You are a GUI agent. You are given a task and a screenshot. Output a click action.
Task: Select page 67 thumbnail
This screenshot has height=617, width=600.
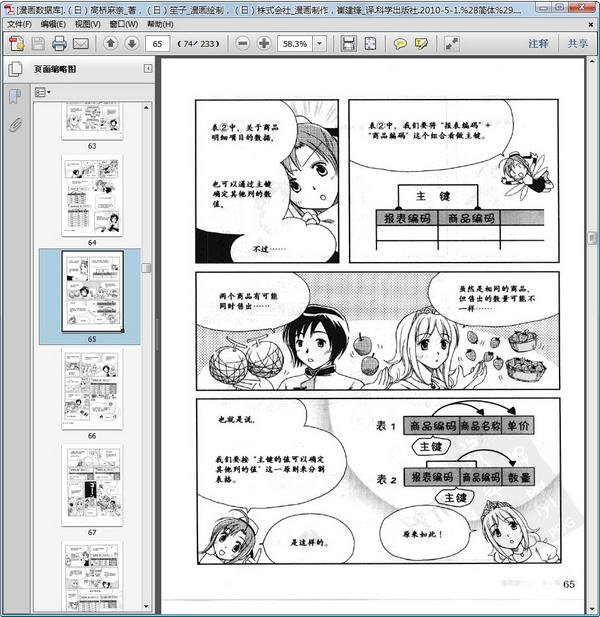[x=92, y=485]
